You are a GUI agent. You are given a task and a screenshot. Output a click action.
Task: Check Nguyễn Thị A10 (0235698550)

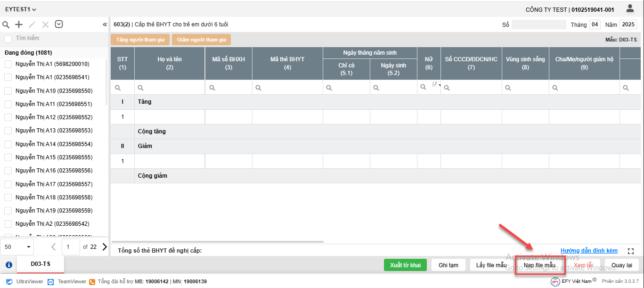8,91
